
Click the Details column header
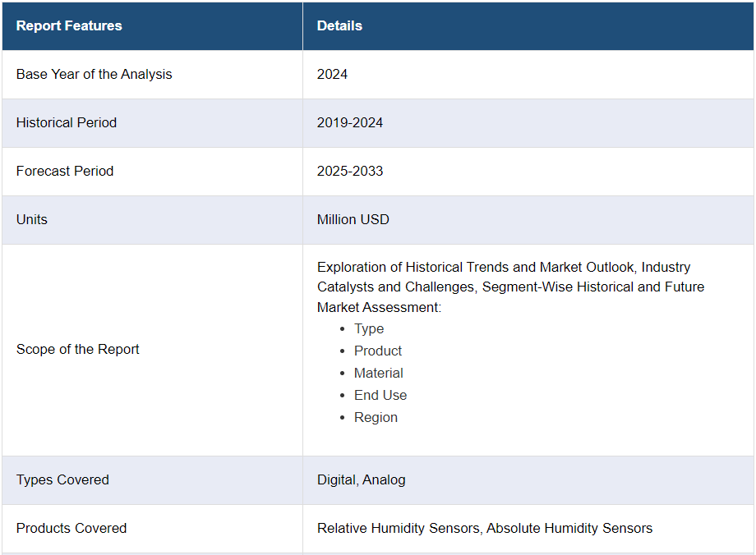(x=339, y=25)
